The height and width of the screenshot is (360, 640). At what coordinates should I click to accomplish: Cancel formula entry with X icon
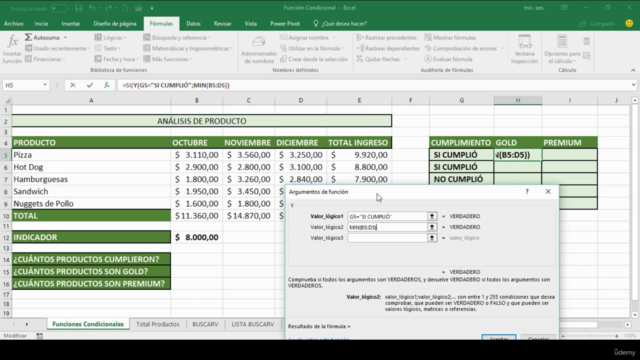(x=73, y=85)
